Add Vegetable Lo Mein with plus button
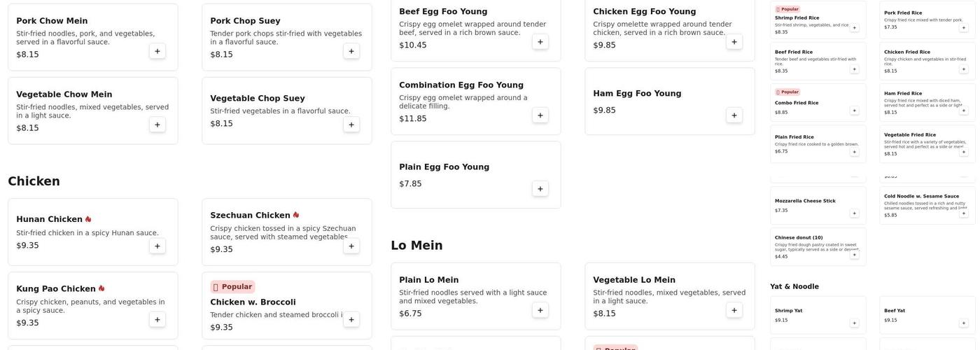This screenshot has width=980, height=350. click(734, 310)
